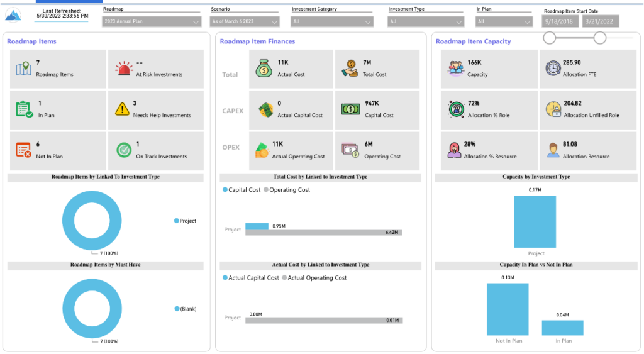Click the Actual Operating Cost icon
Image resolution: width=644 pixels, height=354 pixels.
(x=261, y=150)
